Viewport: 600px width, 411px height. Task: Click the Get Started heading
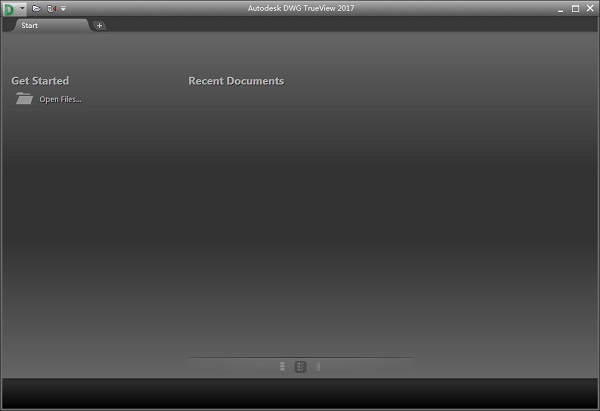click(x=40, y=81)
